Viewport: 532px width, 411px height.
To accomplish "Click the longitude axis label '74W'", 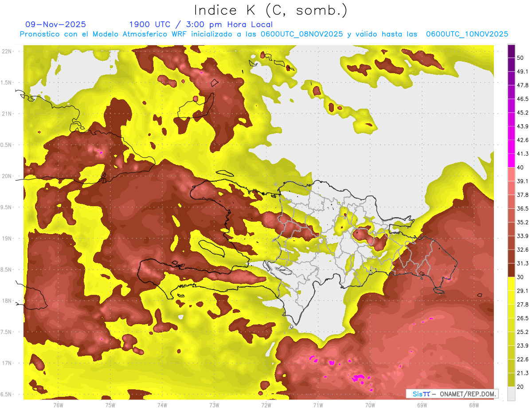I will click(x=162, y=405).
